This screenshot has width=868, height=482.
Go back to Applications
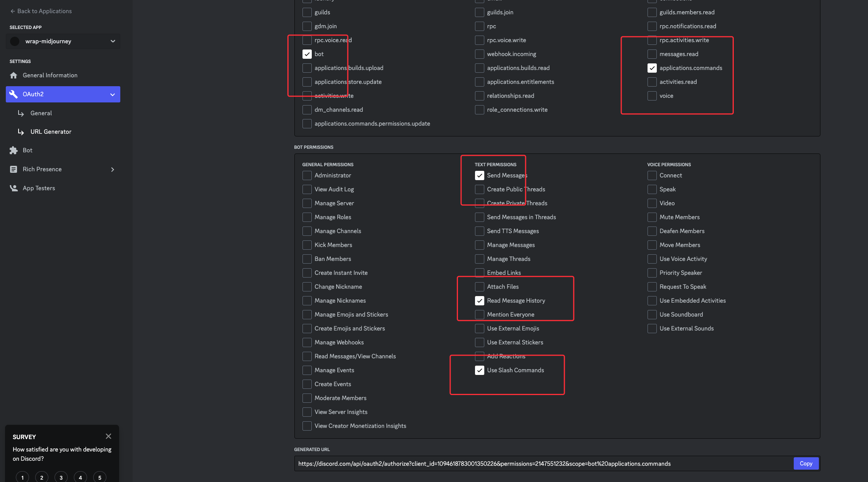coord(41,11)
